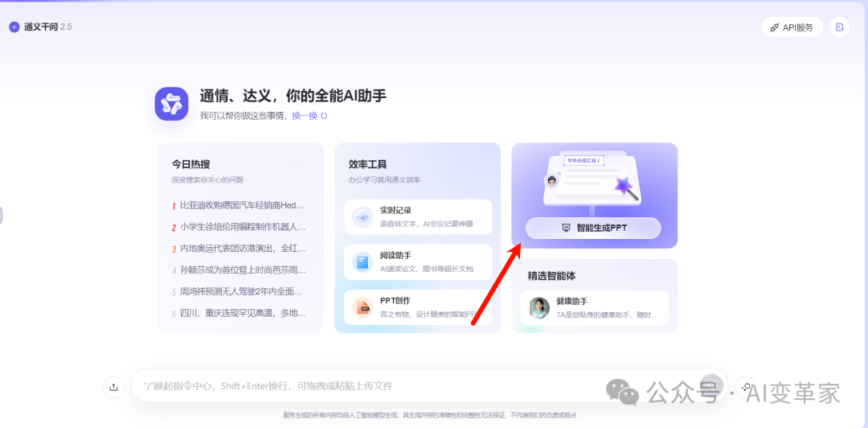The height and width of the screenshot is (428, 868).
Task: Click the 实时记录 waveform icon
Action: 362,217
